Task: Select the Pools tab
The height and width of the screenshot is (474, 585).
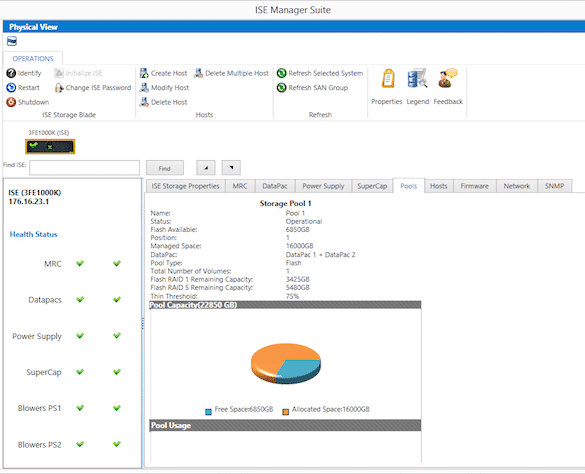Action: click(x=409, y=186)
